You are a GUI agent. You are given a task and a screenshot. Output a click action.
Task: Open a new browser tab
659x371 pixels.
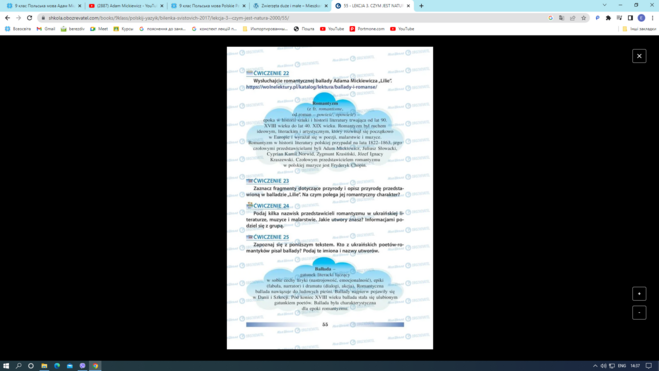pos(421,6)
